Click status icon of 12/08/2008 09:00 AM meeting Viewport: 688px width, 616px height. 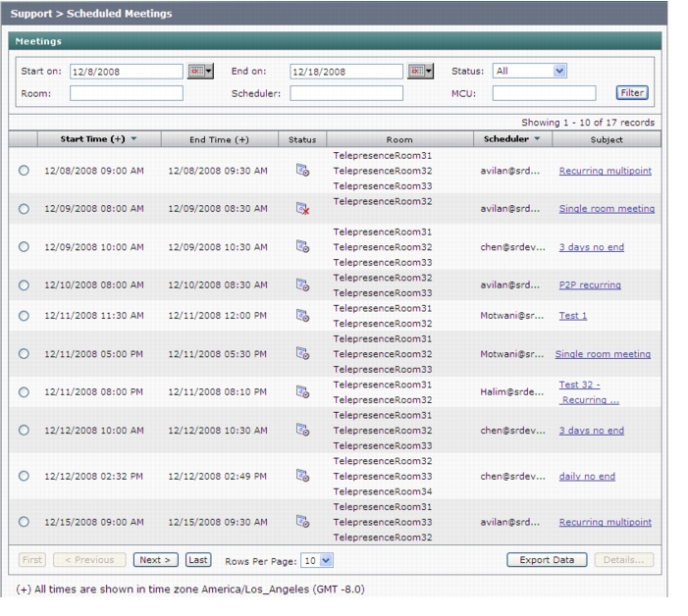coord(302,170)
